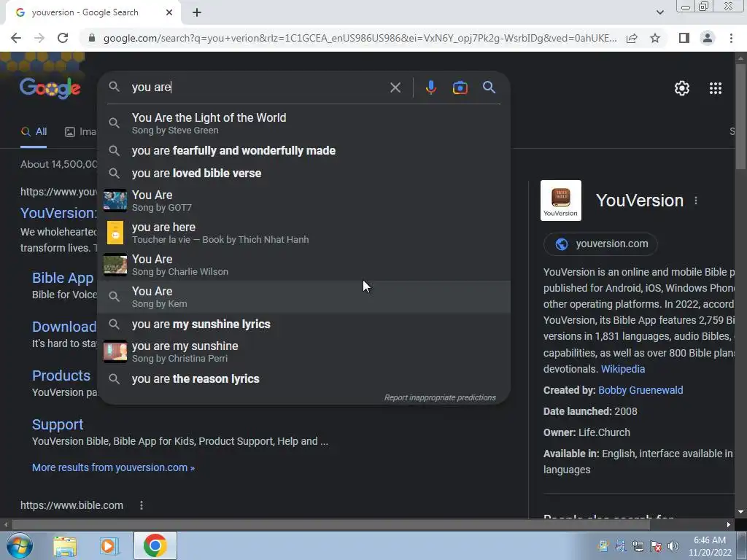This screenshot has width=747, height=560.
Task: Click the vertical page scrollbar
Action: 740,117
